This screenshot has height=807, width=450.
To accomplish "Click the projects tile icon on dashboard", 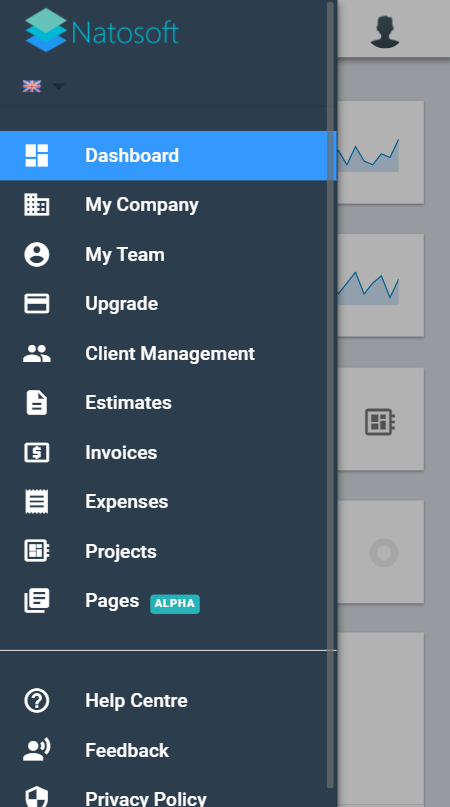I will pyautogui.click(x=380, y=422).
